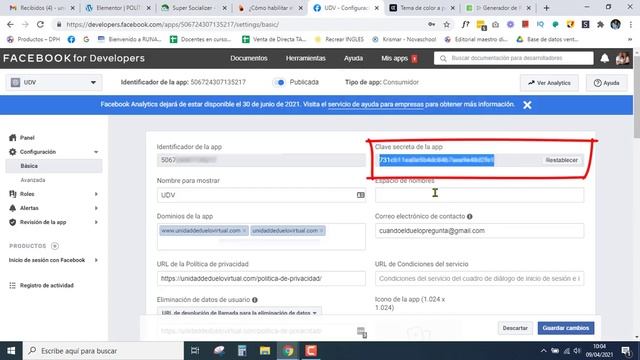Switch to the Elementor browser tab
Screen dimensions: 640x360
point(118,8)
